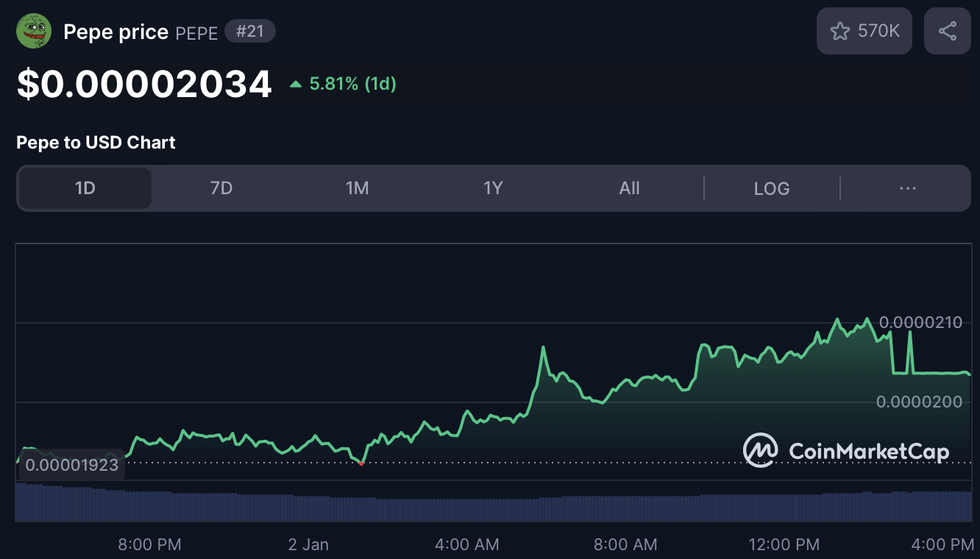Image resolution: width=980 pixels, height=559 pixels.
Task: Select the 1Y chart range tab
Action: [x=493, y=188]
